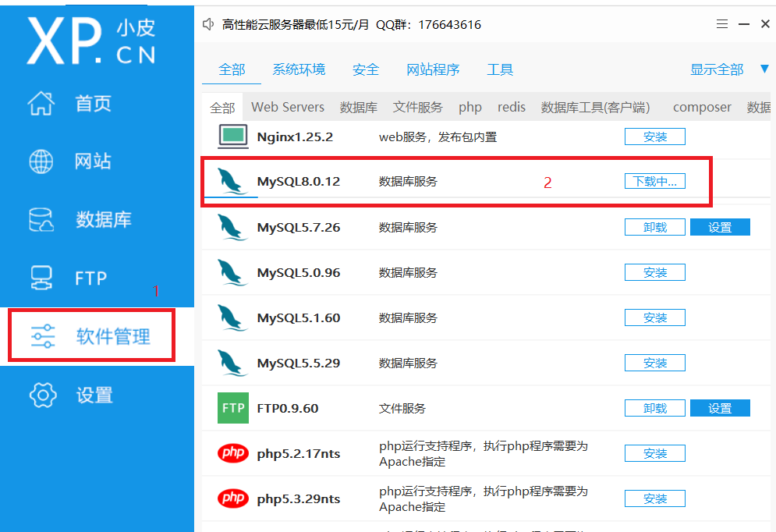Click the MySQL8.0.12 dolphin icon
Image resolution: width=776 pixels, height=532 pixels.
[x=232, y=181]
